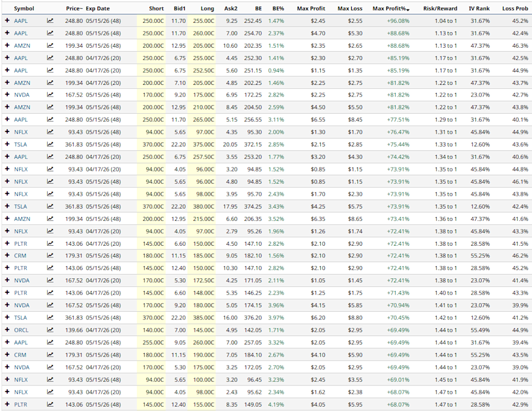532x411 pixels.
Task: Open the chart icon in the ORCL row
Action: [50, 330]
